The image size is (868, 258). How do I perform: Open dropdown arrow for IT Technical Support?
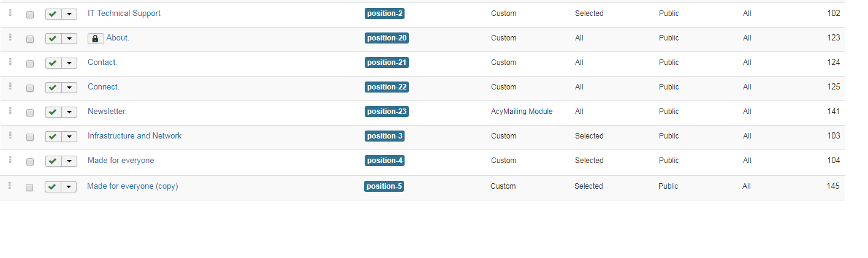pos(69,14)
